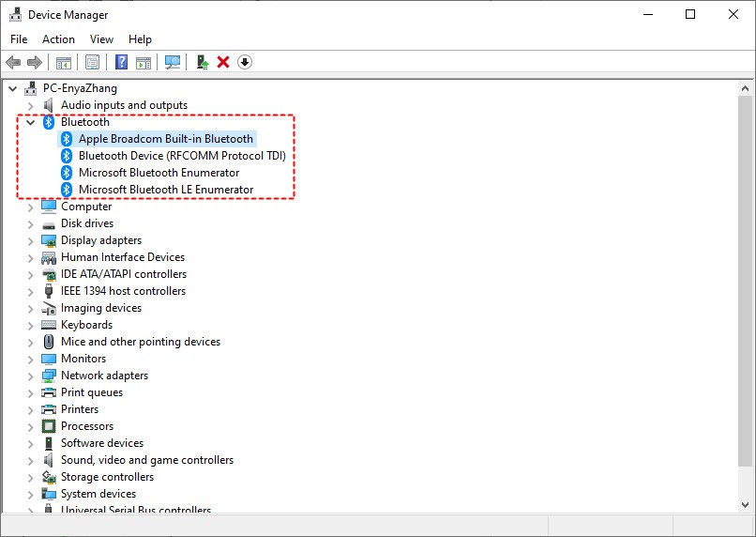Click the Update device driver icon

click(x=203, y=62)
